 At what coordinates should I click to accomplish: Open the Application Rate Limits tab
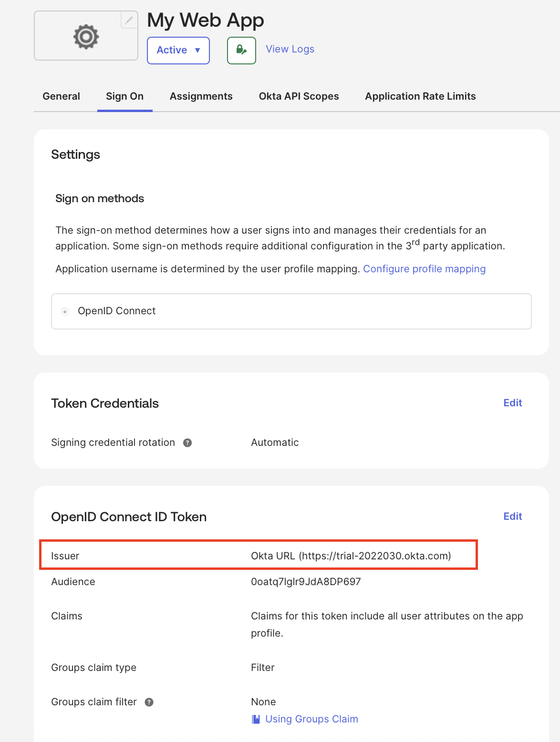pyautogui.click(x=420, y=96)
